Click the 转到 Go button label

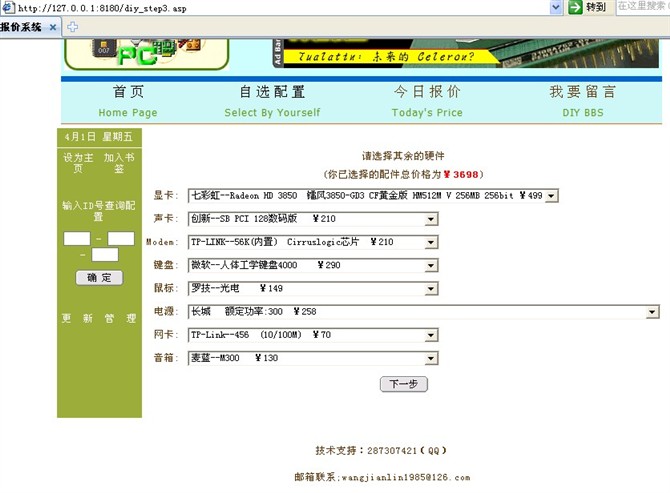[596, 7]
